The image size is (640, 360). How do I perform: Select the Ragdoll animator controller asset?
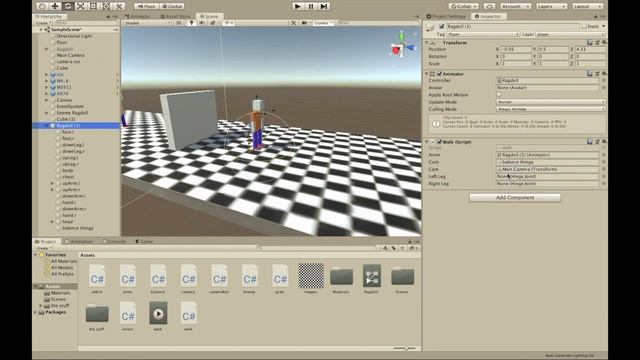[372, 279]
